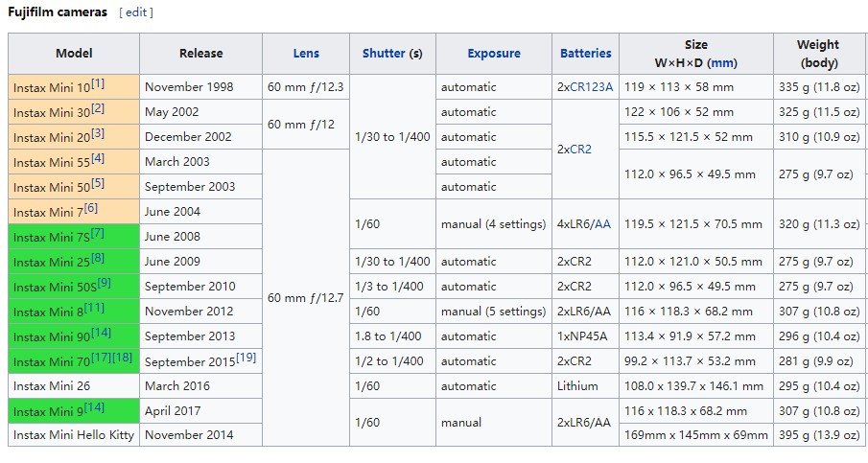
Task: Select the Release column header
Action: 201,54
